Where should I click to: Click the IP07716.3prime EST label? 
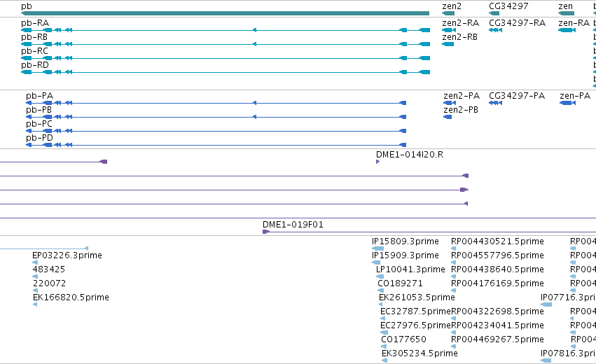click(x=568, y=297)
